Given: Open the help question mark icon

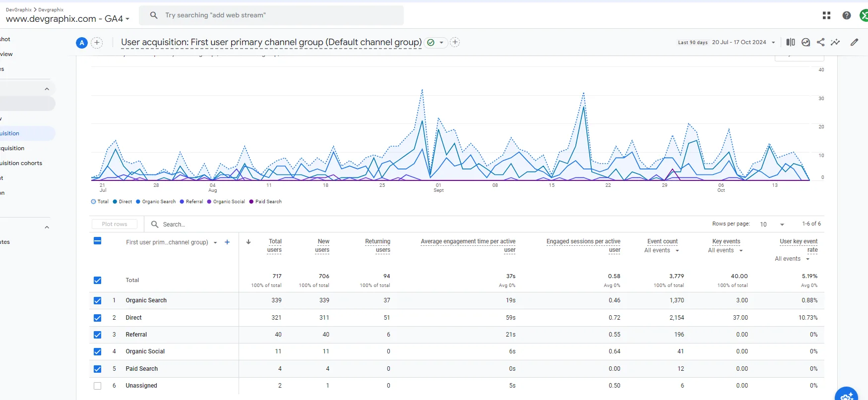Looking at the screenshot, I should (847, 16).
